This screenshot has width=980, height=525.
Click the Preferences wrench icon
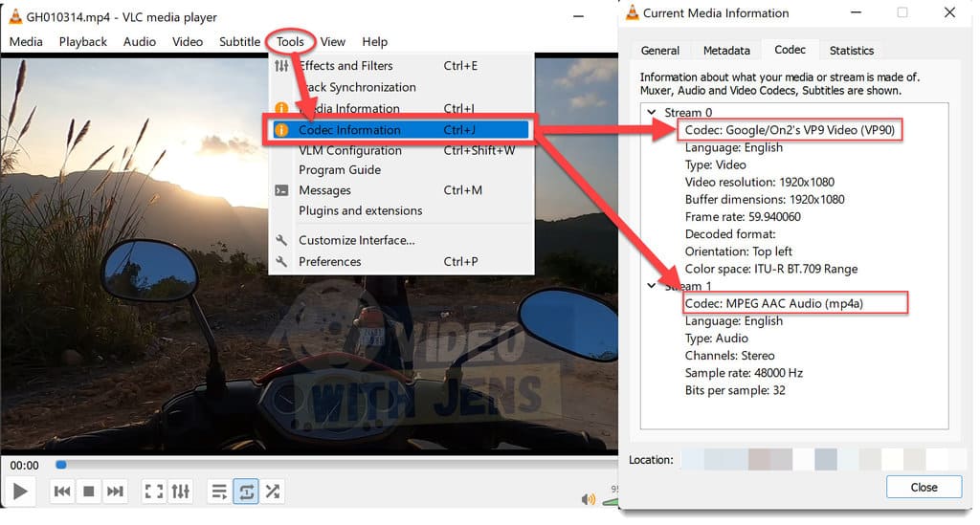(282, 262)
